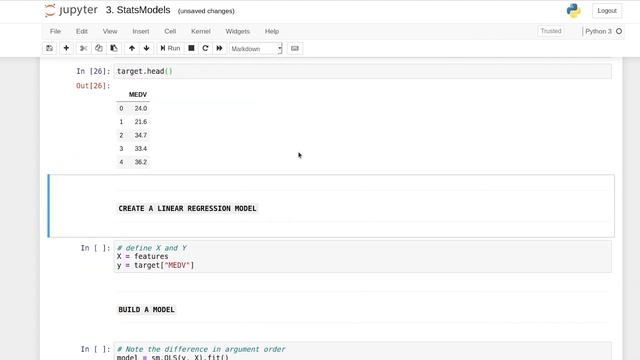Viewport: 640px width, 360px height.
Task: Click the sm.OLS model code cell
Action: [362, 351]
